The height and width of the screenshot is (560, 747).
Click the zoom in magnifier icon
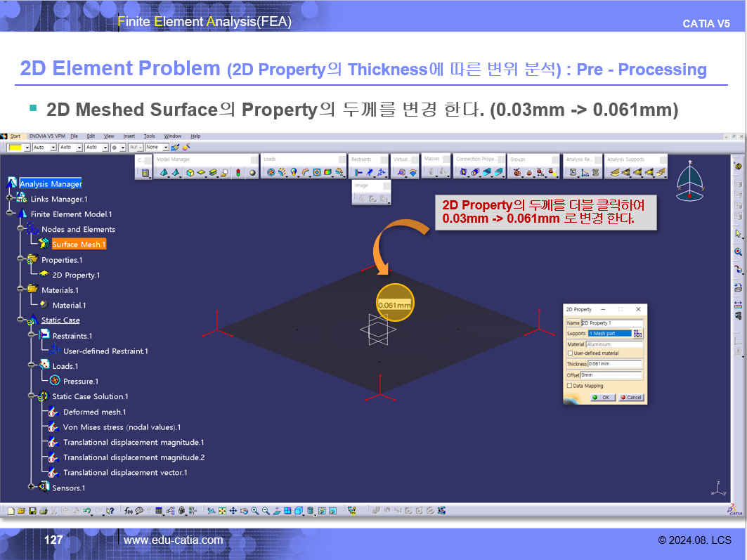pyautogui.click(x=254, y=511)
